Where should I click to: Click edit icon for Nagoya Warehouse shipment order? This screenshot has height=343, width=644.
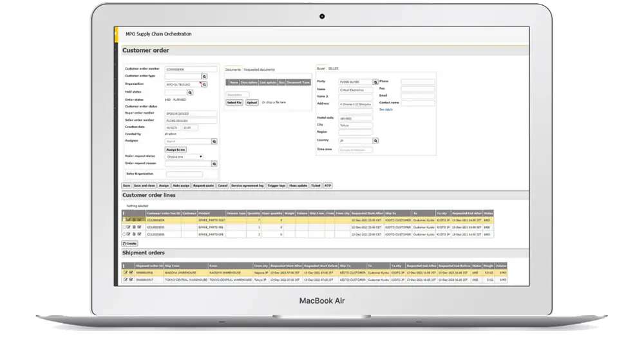[126, 272]
